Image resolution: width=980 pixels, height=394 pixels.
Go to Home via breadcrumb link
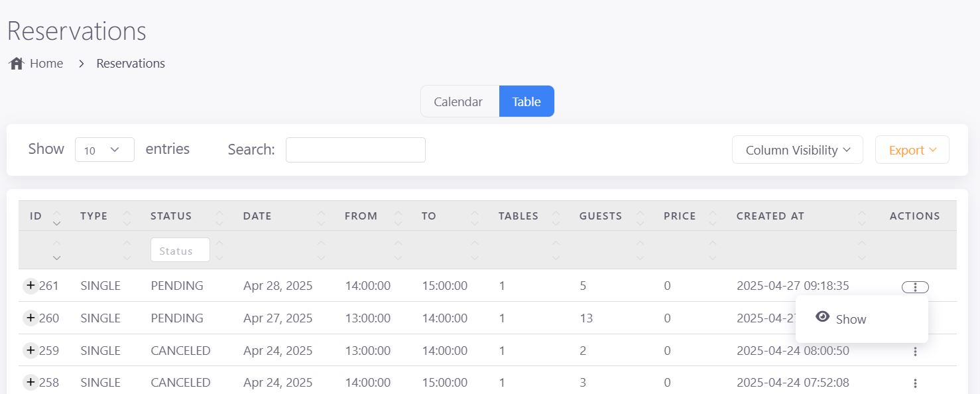tap(46, 64)
